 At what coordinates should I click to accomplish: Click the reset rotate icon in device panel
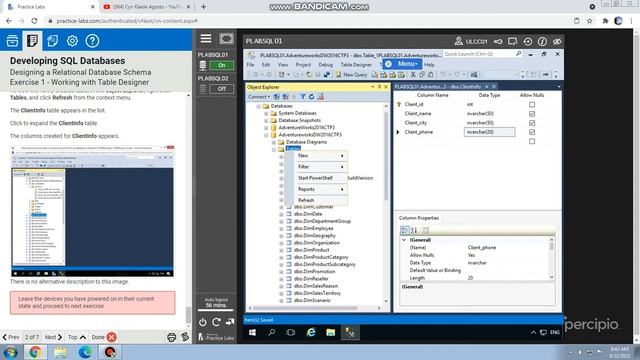coord(216,322)
